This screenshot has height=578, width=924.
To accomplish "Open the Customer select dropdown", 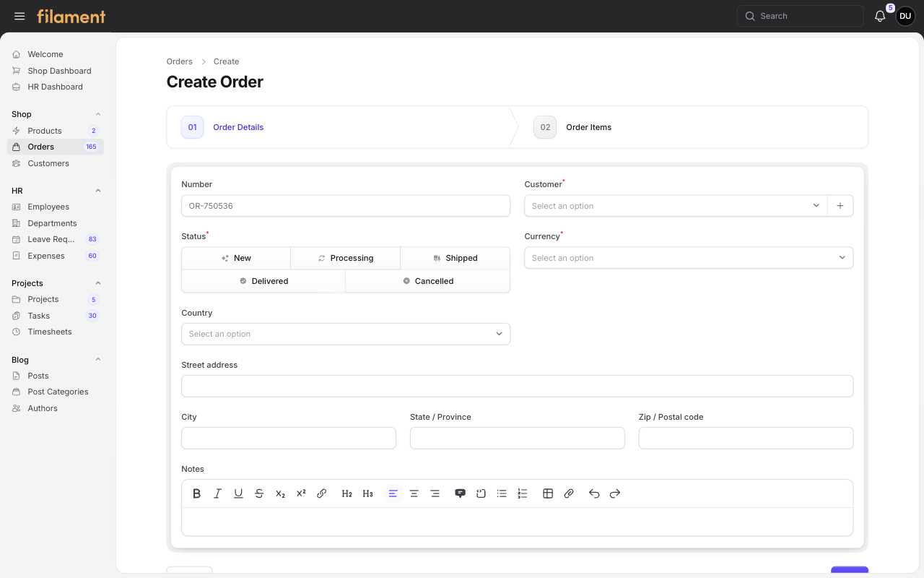I will [676, 206].
